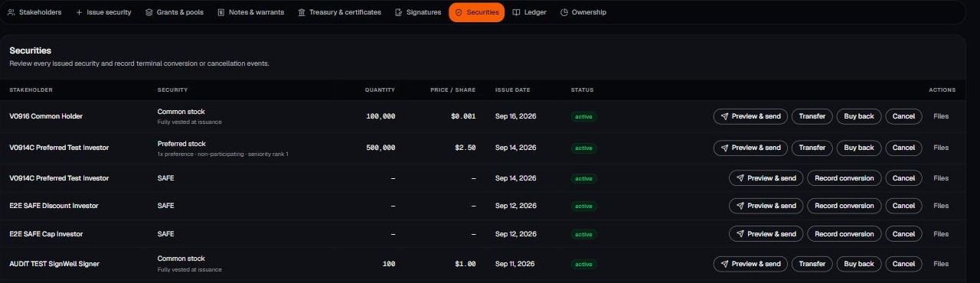The image size is (980, 283).
Task: Click the Stakeholders people icon
Action: (x=11, y=12)
